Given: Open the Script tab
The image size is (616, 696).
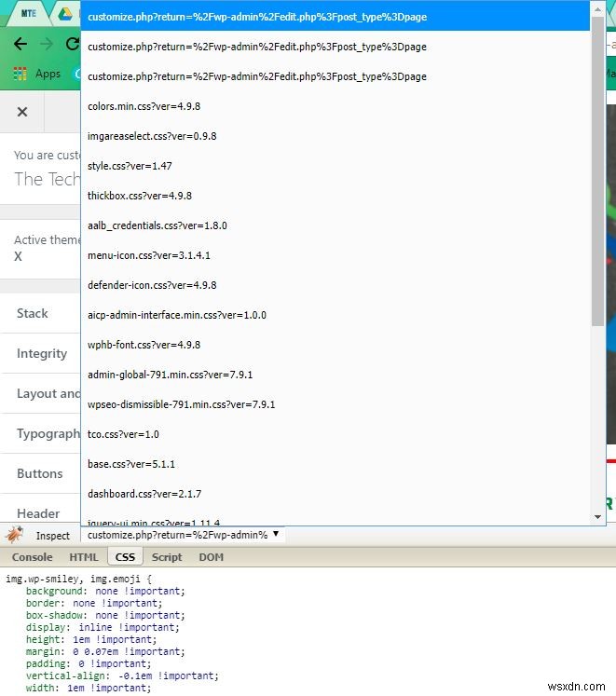Looking at the screenshot, I should [167, 557].
